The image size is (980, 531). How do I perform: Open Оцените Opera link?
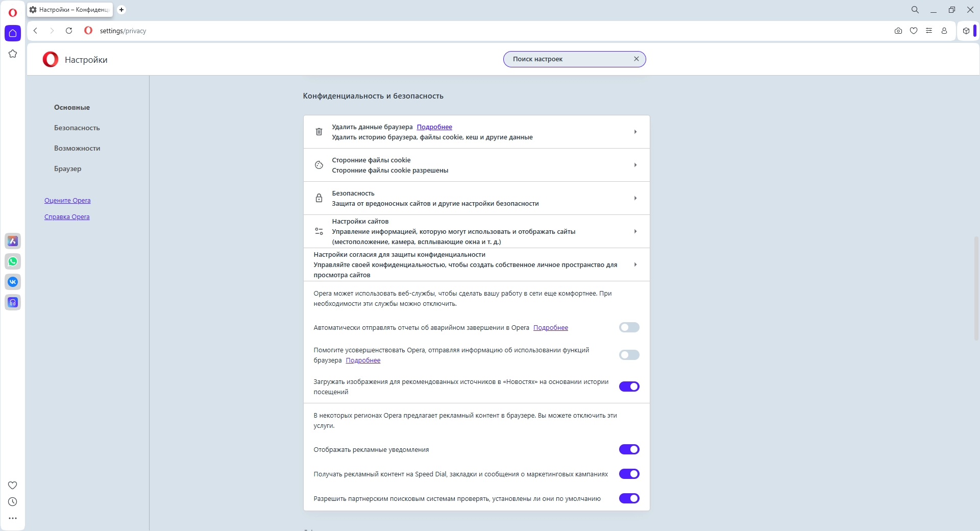pos(67,200)
